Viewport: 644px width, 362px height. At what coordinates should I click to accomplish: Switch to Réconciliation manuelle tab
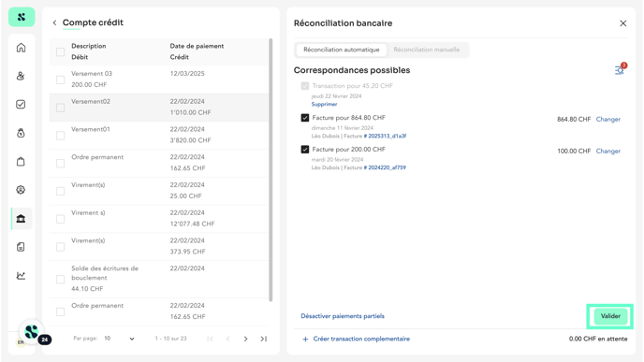point(426,50)
